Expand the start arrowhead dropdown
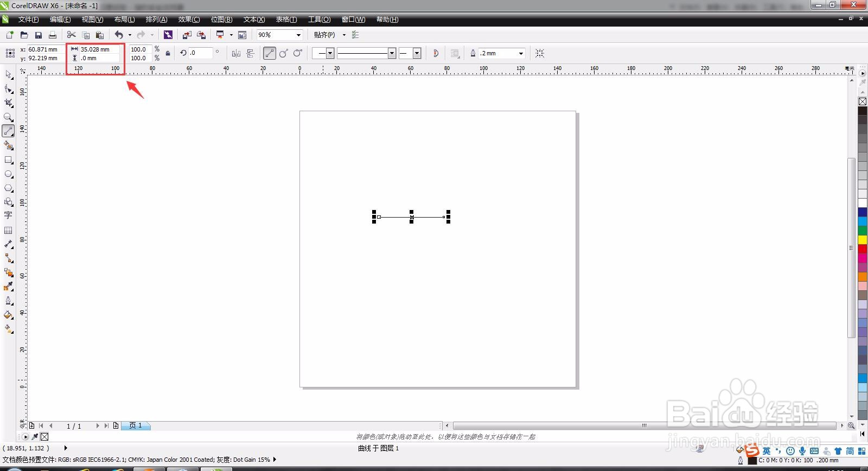The width and height of the screenshot is (868, 471). [x=330, y=53]
